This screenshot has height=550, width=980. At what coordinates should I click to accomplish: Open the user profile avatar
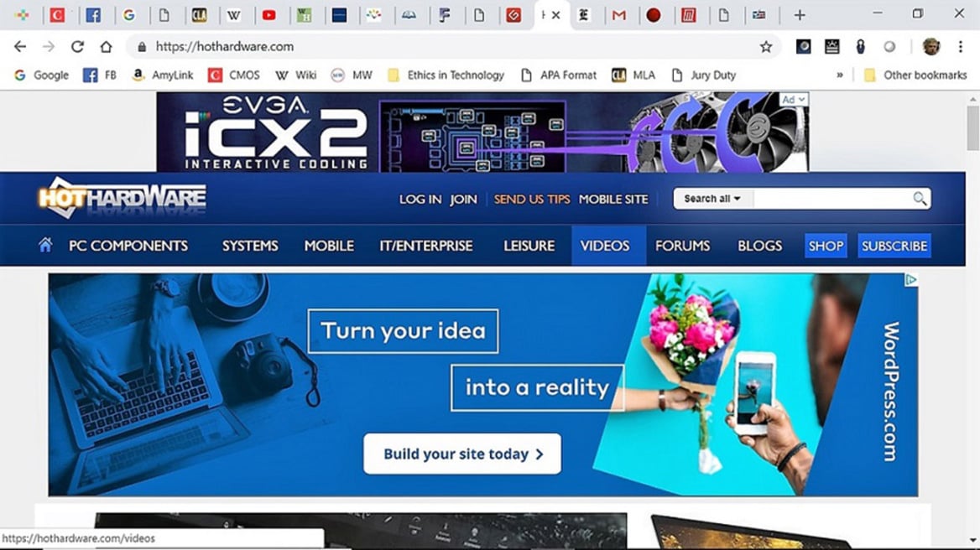(x=930, y=46)
